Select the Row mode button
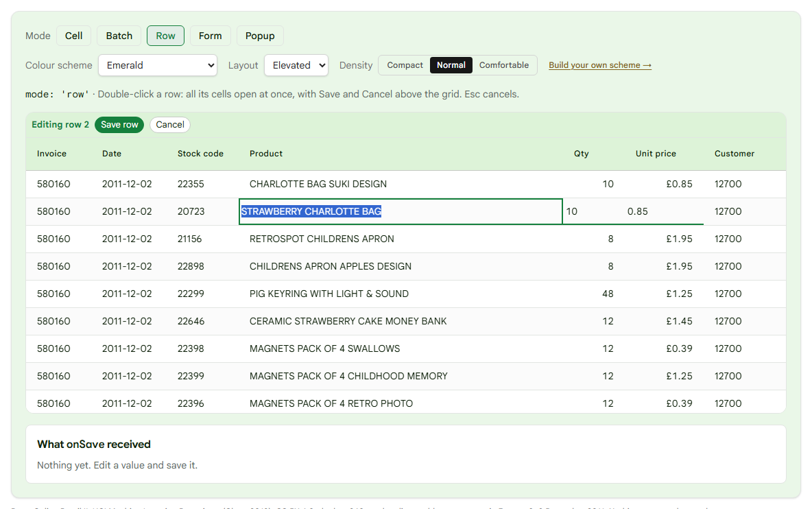812x509 pixels. [x=165, y=36]
